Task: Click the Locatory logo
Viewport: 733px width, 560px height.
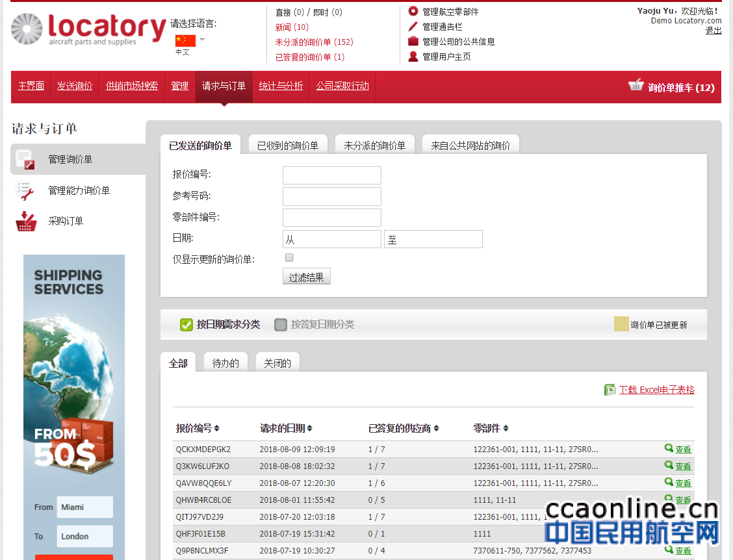Action: (88, 29)
